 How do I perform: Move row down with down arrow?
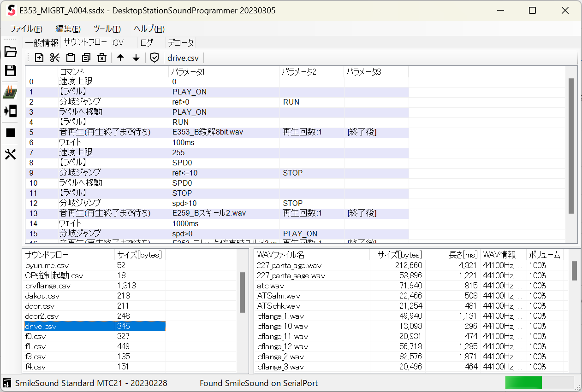pyautogui.click(x=136, y=58)
